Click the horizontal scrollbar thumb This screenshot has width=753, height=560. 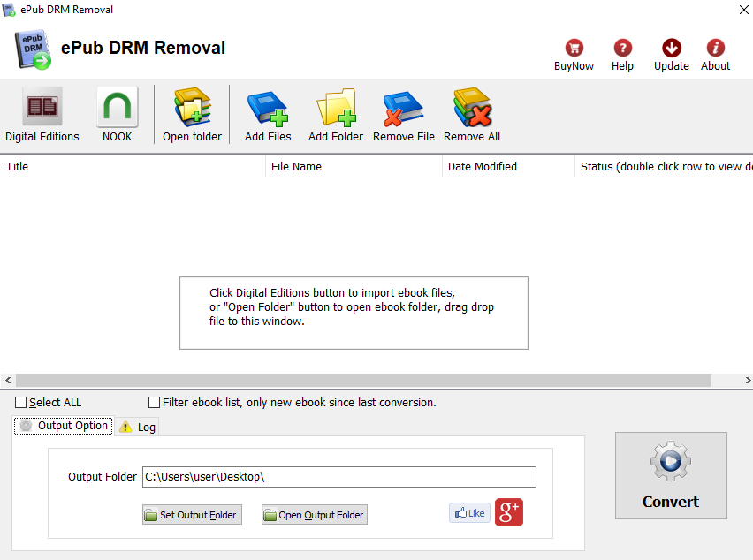[363, 380]
